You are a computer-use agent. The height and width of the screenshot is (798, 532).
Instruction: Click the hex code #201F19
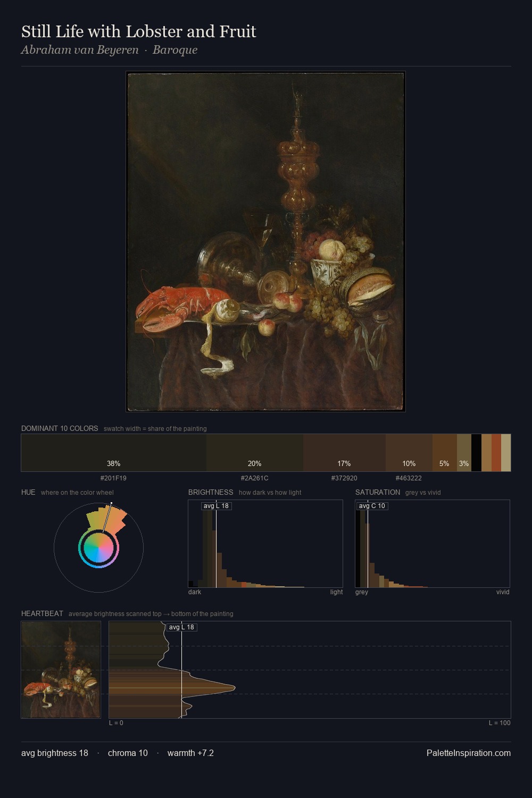(x=113, y=478)
